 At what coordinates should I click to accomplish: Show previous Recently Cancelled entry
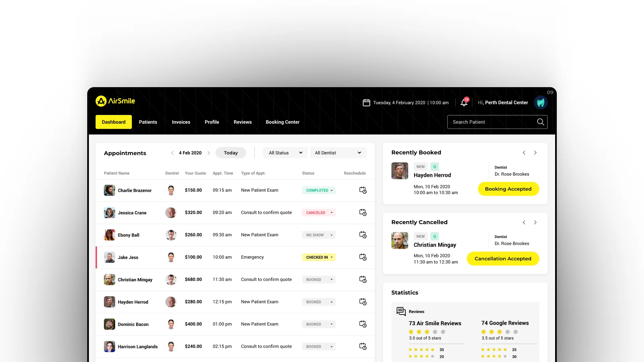[524, 223]
